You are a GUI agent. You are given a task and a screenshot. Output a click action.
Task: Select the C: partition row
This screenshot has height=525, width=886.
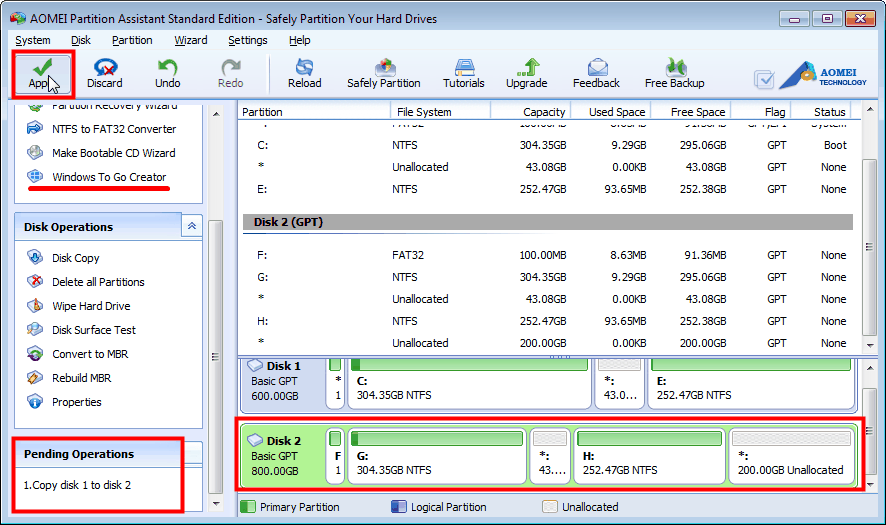tap(548, 145)
